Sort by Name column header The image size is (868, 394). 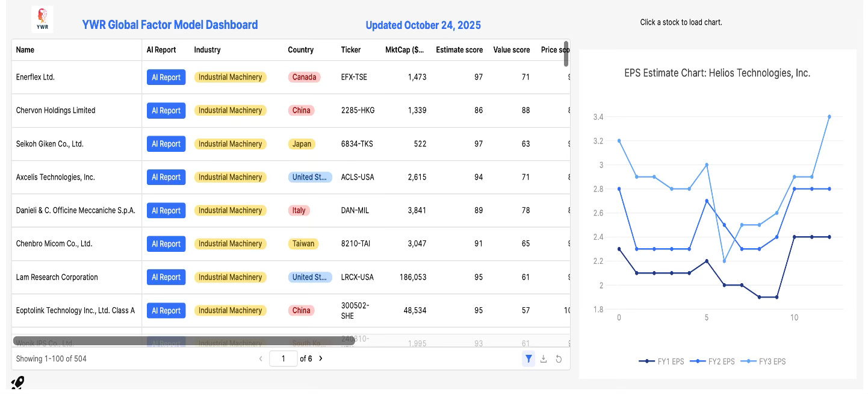pos(25,50)
